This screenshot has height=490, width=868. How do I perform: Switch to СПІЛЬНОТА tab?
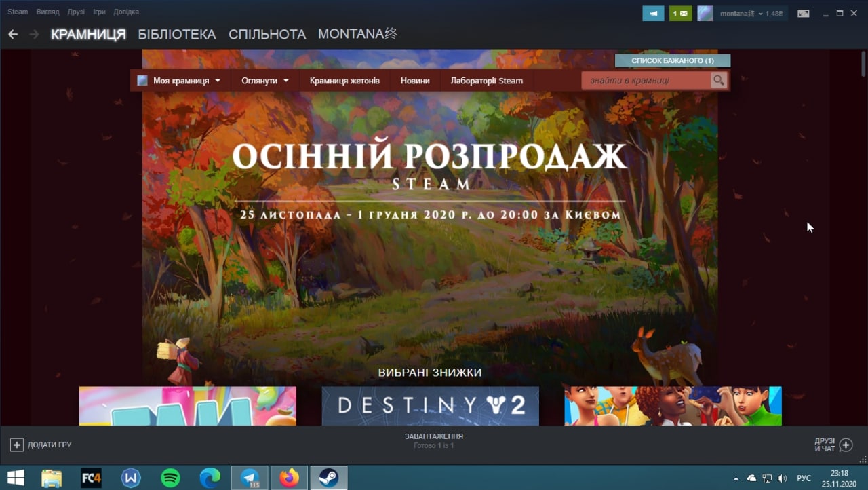(267, 34)
